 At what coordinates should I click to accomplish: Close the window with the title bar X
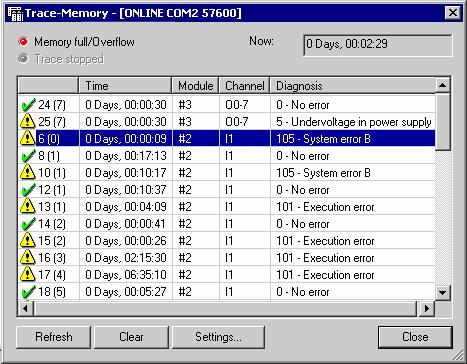pyautogui.click(x=453, y=13)
